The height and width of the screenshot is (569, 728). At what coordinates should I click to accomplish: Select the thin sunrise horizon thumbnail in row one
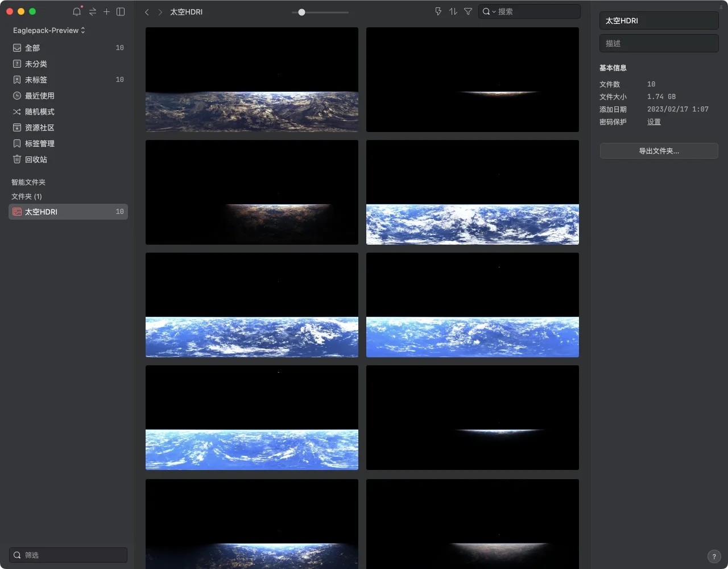coord(473,80)
